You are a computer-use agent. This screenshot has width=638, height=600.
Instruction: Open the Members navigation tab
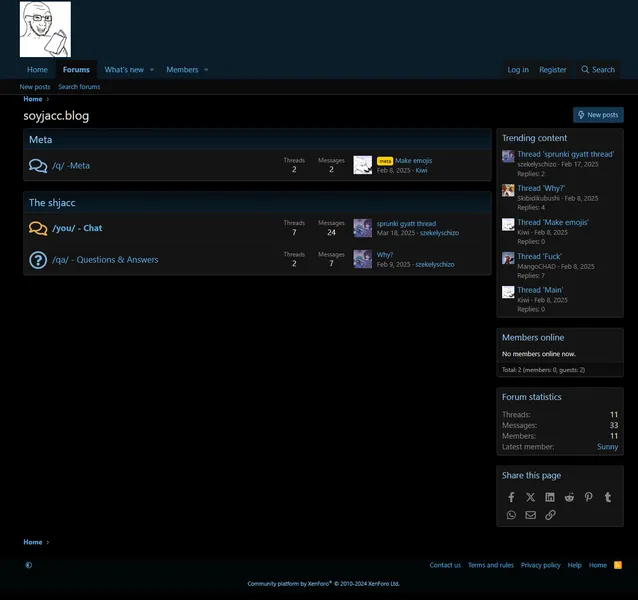click(x=182, y=70)
